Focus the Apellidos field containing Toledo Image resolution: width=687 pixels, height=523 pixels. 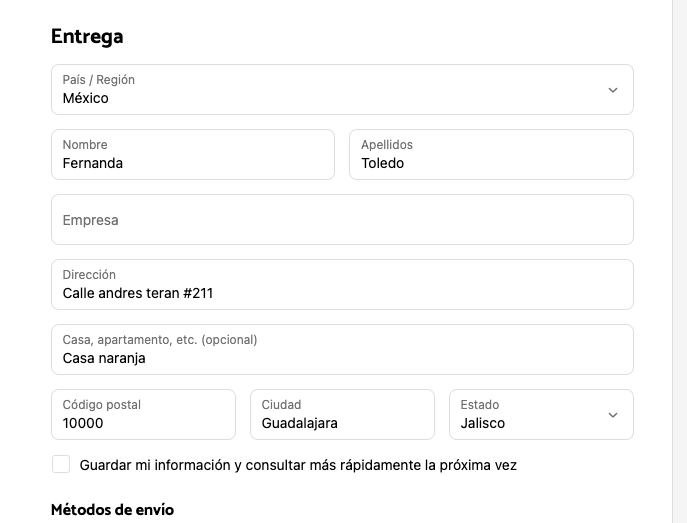pos(490,155)
